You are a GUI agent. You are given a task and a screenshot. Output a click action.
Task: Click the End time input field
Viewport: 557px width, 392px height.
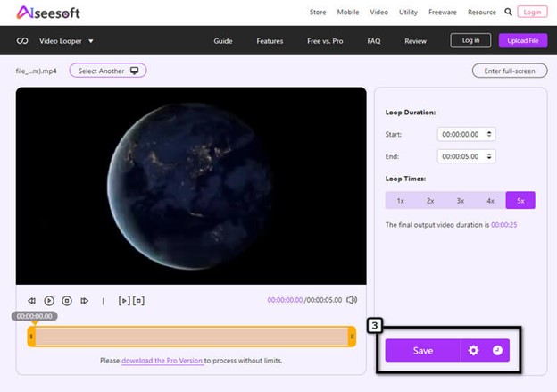(x=466, y=156)
